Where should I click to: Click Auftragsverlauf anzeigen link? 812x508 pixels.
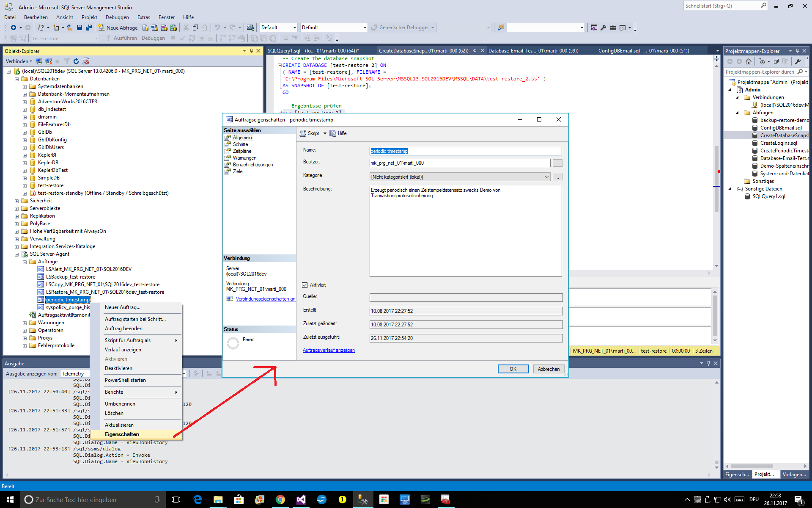click(329, 350)
